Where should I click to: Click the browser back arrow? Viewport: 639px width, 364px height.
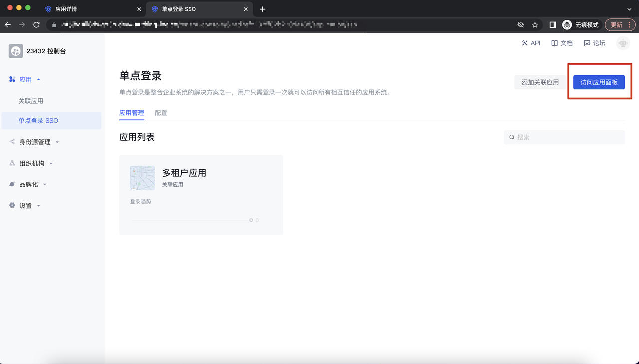pos(8,25)
